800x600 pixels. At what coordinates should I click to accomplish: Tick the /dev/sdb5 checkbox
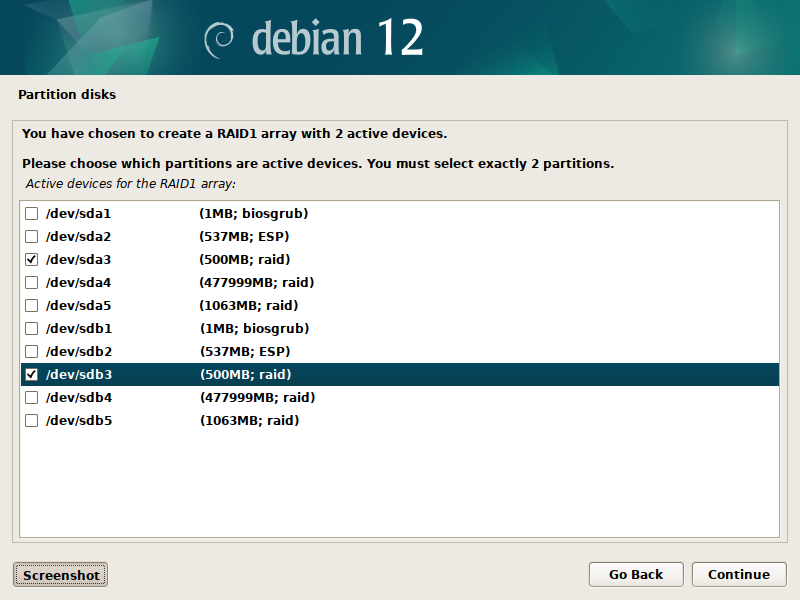(x=31, y=421)
